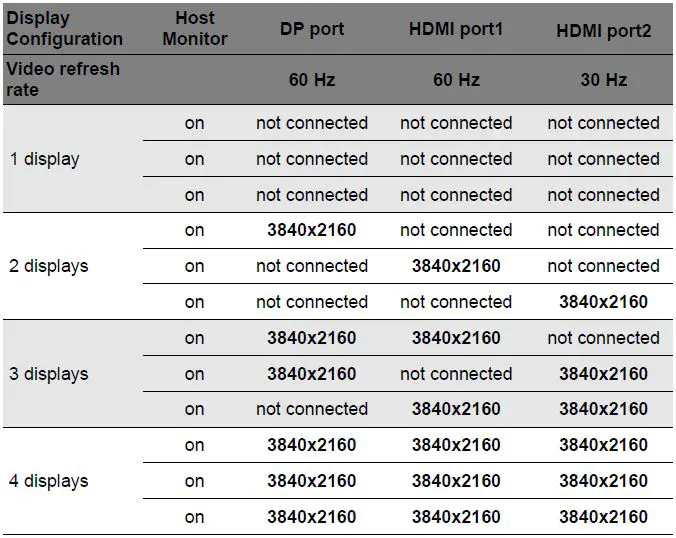
Task: Click HDMI port2 not connected in 3 displays group
Action: tap(603, 338)
